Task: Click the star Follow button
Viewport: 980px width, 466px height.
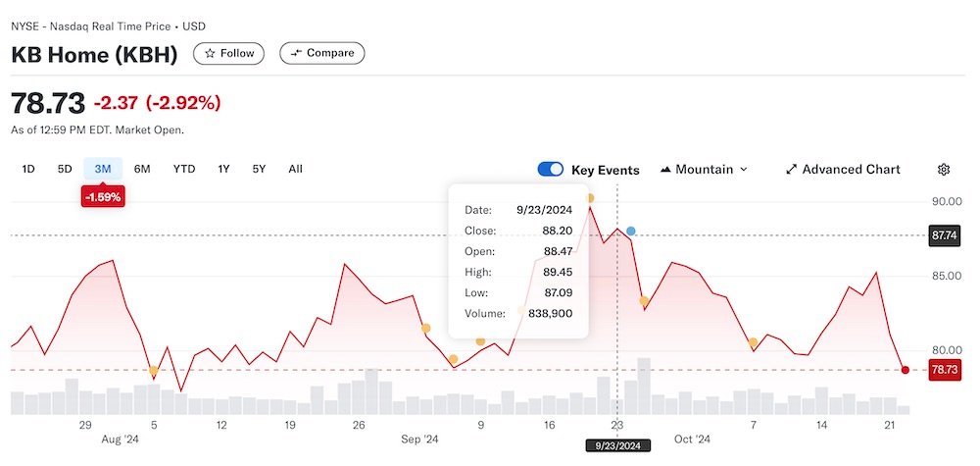Action: [x=228, y=53]
